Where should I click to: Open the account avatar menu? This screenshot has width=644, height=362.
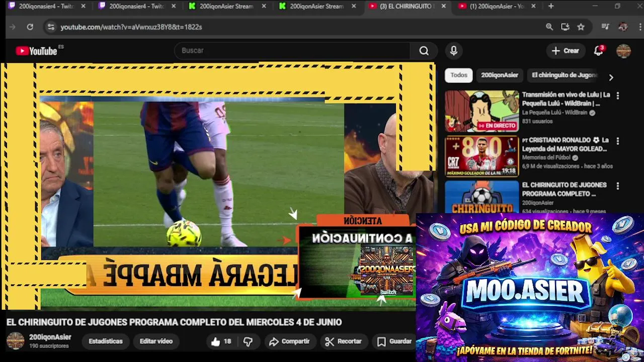click(x=623, y=51)
